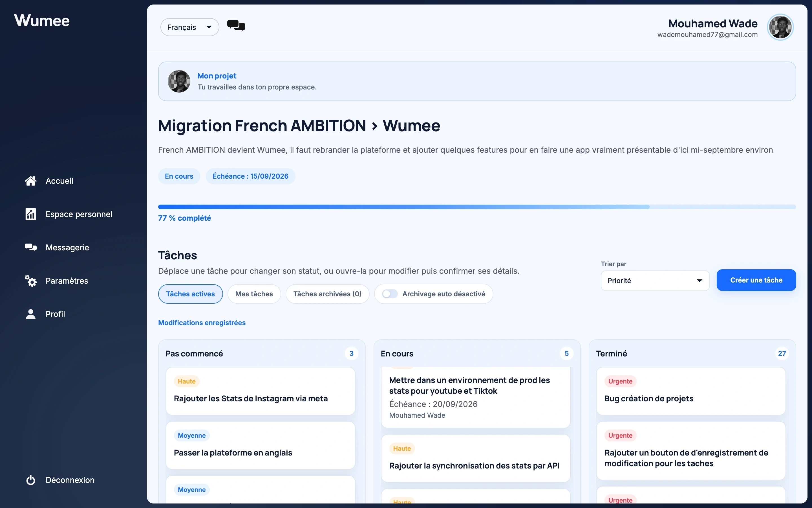This screenshot has width=812, height=508.
Task: Click the Messagerie speech bubbles icon
Action: click(30, 247)
